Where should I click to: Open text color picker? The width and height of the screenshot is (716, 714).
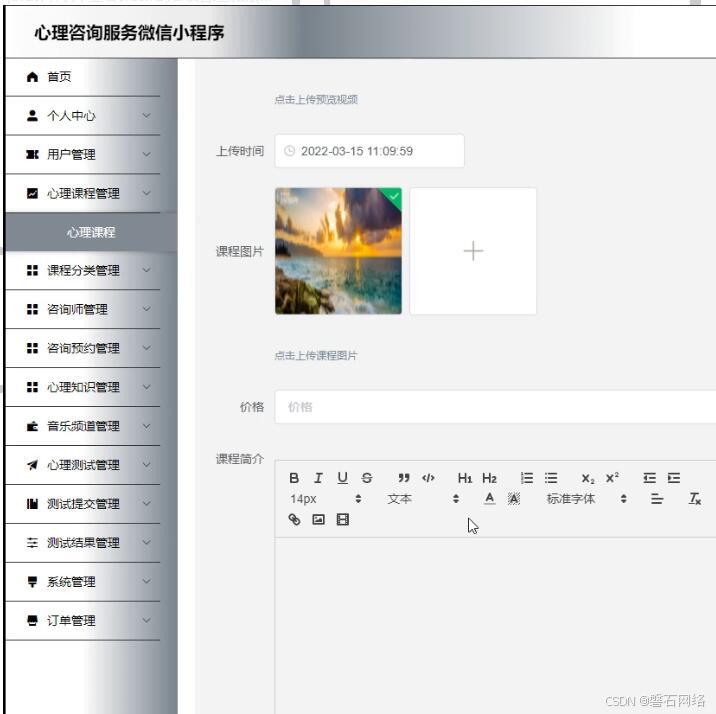(490, 499)
